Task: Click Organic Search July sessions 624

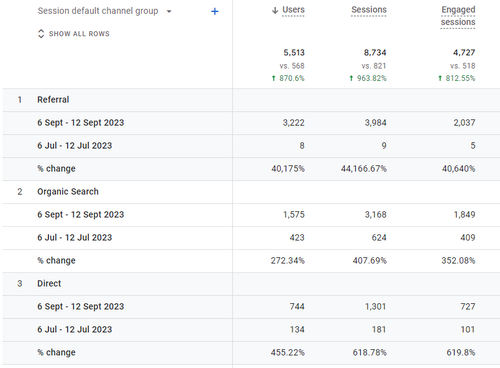Action: tap(379, 238)
